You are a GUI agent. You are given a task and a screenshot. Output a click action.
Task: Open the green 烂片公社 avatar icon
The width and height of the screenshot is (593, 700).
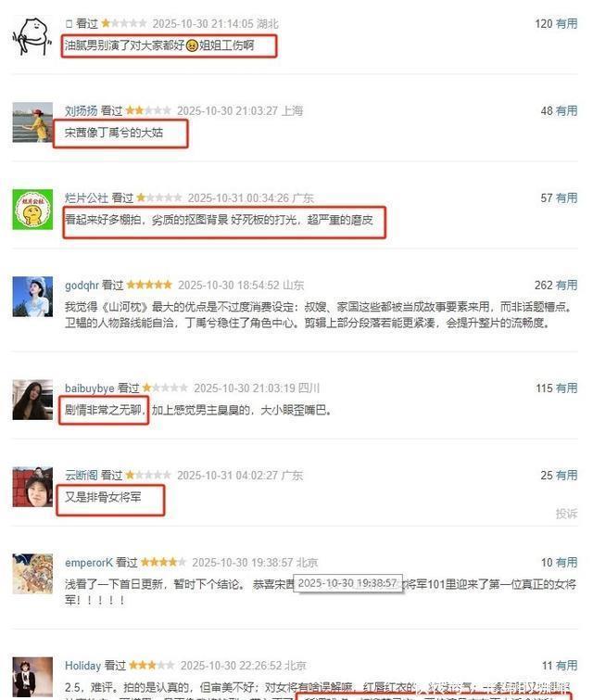[x=32, y=210]
